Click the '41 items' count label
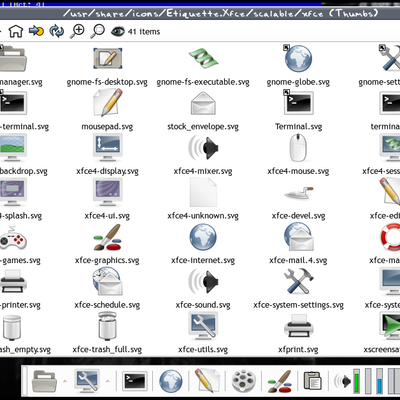This screenshot has width=400, height=400. tap(144, 32)
